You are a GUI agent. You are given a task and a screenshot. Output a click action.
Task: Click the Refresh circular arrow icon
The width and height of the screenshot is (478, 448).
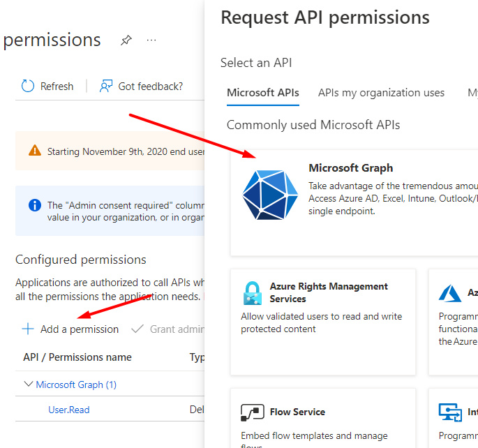[x=28, y=87]
